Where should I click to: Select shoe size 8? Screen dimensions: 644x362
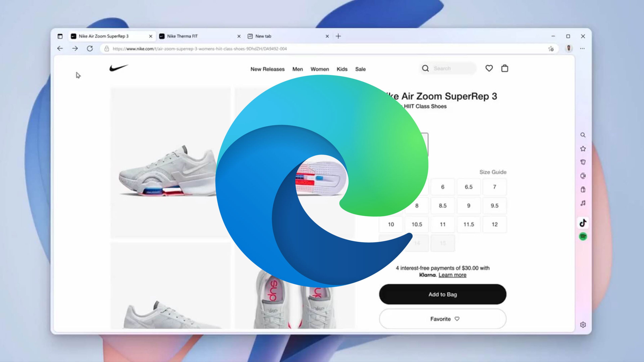pos(416,206)
